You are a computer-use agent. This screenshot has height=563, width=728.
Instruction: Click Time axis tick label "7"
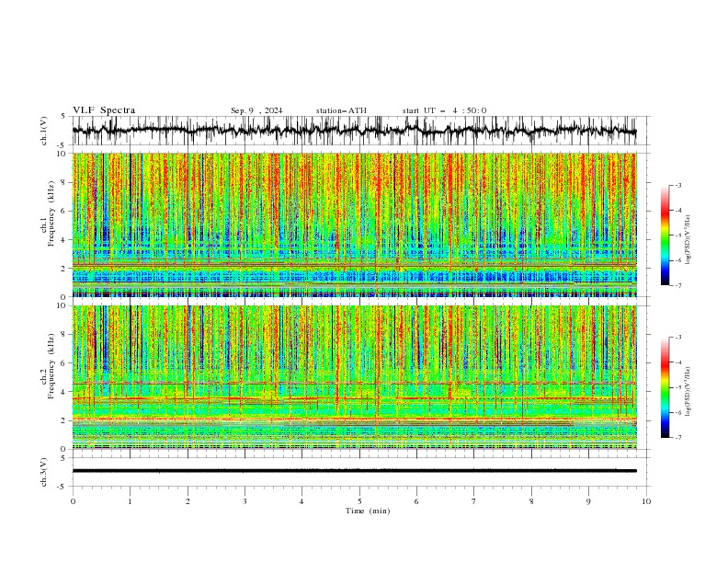(474, 501)
